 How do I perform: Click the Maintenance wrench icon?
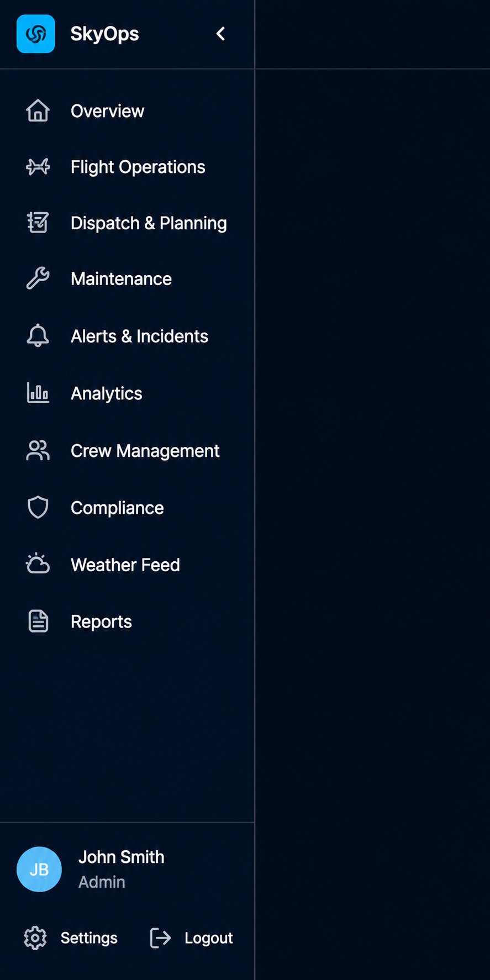(38, 278)
